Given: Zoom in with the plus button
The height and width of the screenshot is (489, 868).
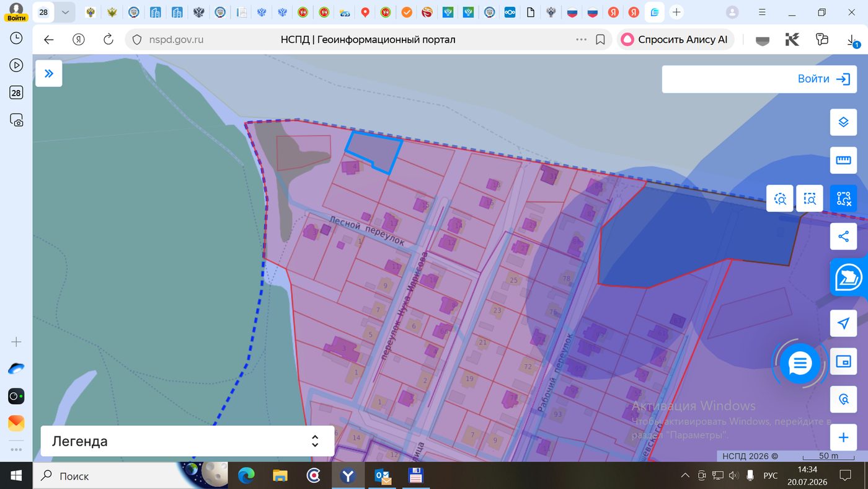Looking at the screenshot, I should pyautogui.click(x=843, y=437).
